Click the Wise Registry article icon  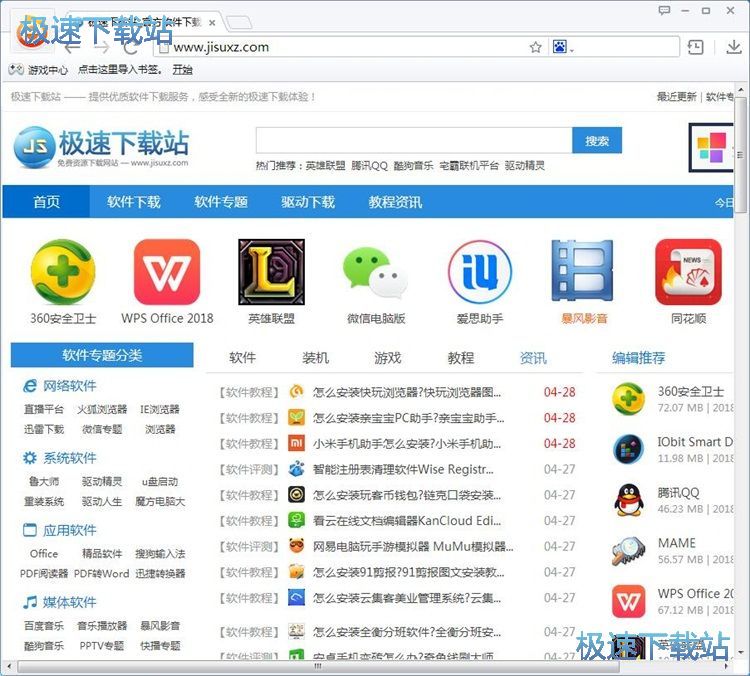tap(297, 469)
